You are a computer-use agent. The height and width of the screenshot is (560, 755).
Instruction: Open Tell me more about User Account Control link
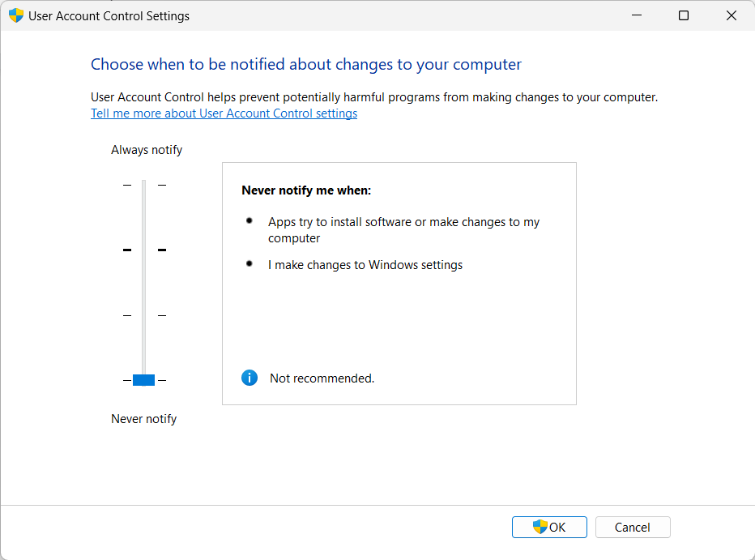point(224,113)
